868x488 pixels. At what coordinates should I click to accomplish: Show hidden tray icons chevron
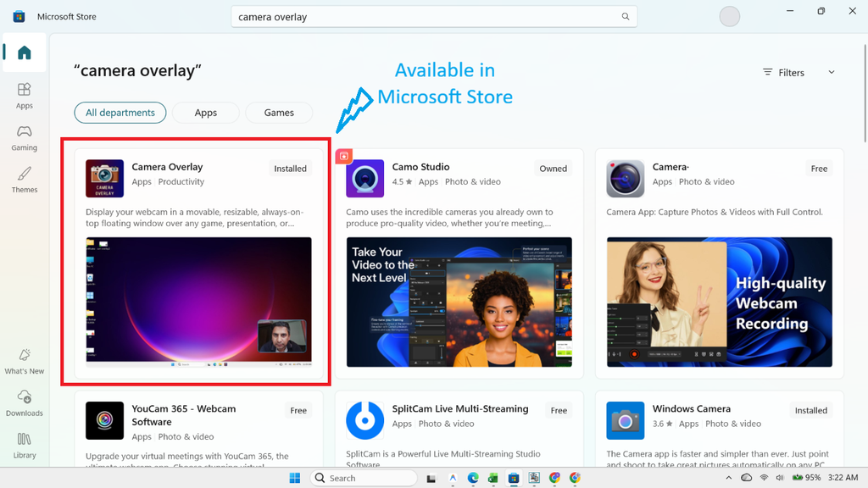[728, 478]
